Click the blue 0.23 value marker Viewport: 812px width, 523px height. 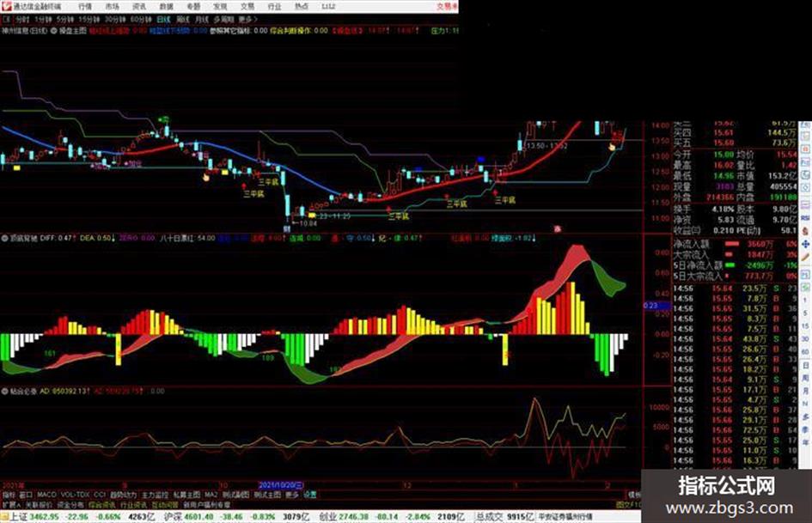click(656, 306)
